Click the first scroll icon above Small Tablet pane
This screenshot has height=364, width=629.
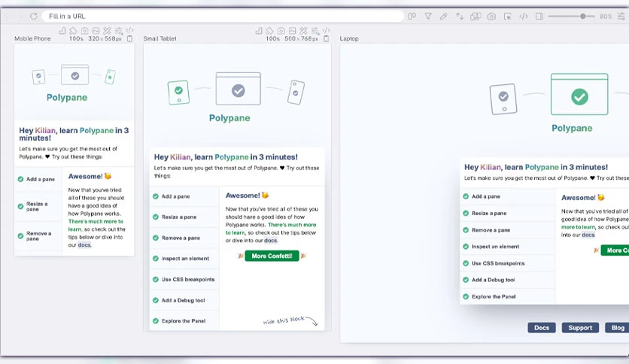(259, 31)
